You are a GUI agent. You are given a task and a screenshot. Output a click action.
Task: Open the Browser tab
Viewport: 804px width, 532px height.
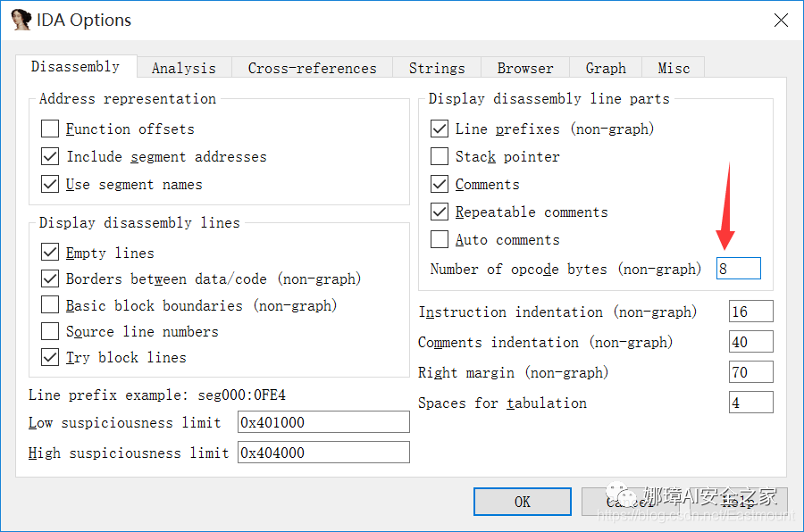click(x=525, y=68)
